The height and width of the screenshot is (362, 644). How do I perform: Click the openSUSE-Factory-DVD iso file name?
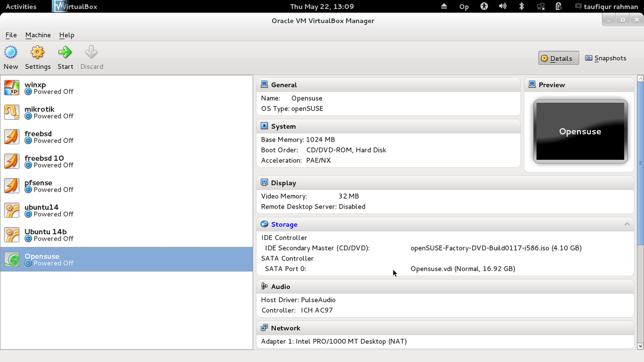pyautogui.click(x=496, y=248)
